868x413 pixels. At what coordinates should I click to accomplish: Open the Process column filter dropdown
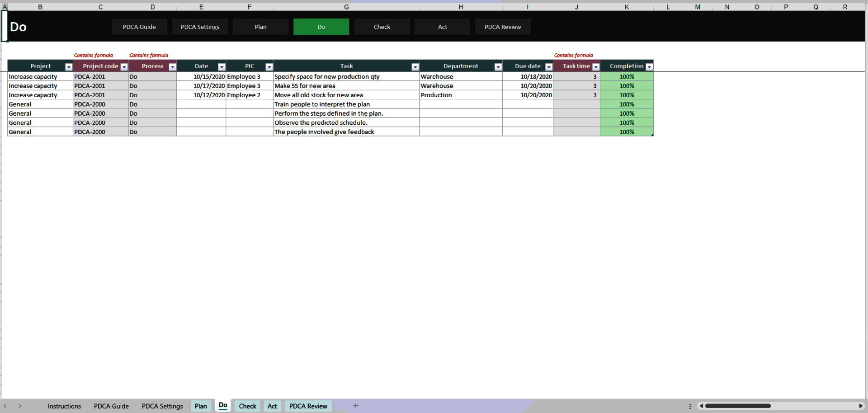(x=172, y=66)
